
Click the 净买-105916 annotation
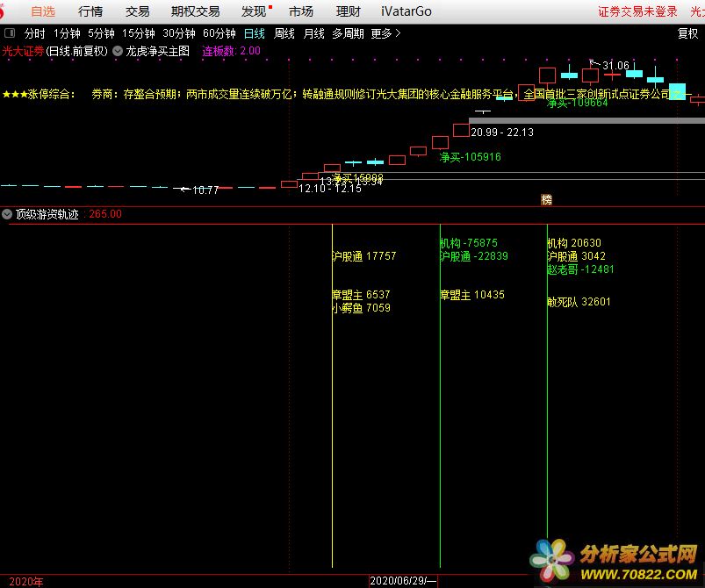(470, 157)
